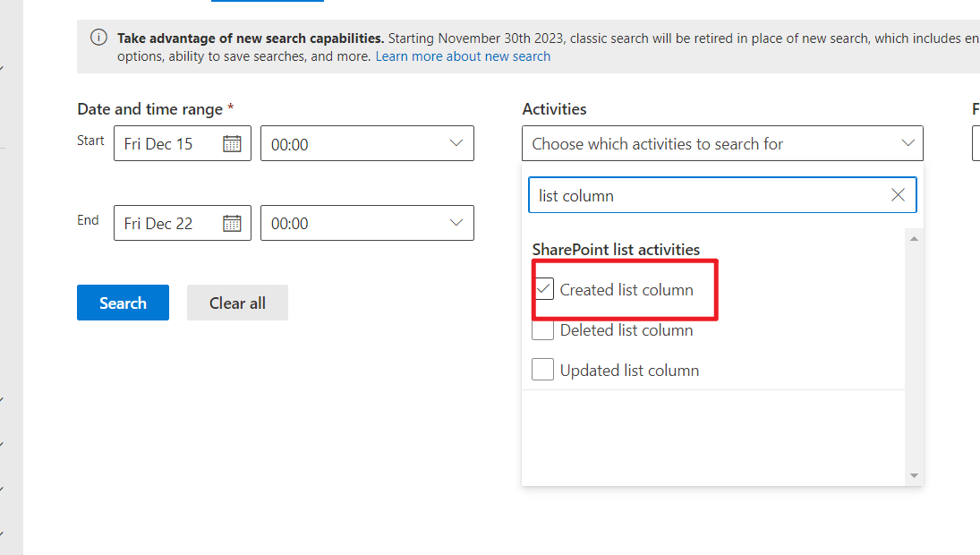Click the scrollbar up arrow in the activities list

point(914,237)
